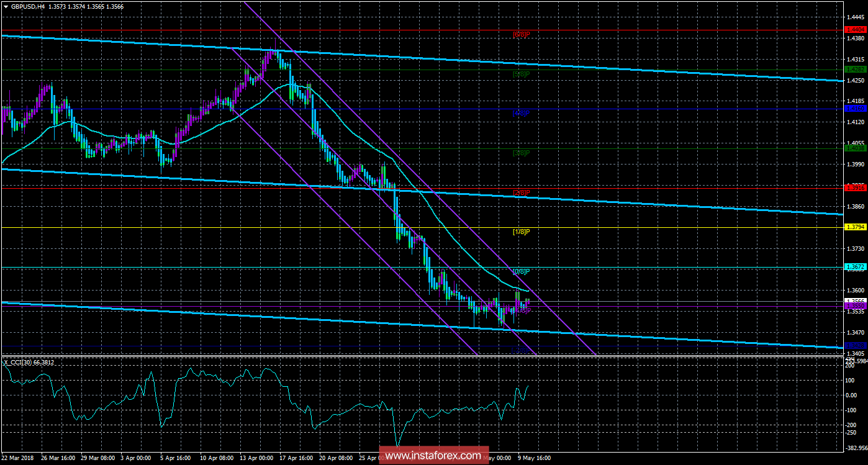The image size is (868, 465).
Task: Click the 17 Apr 16:00 time label
Action: point(297,458)
